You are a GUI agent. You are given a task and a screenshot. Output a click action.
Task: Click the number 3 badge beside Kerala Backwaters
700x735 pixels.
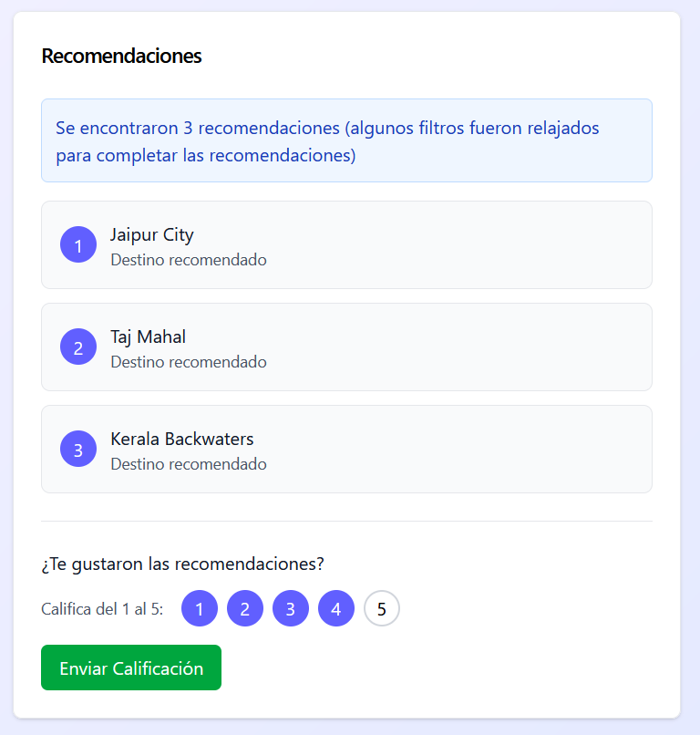coord(78,449)
